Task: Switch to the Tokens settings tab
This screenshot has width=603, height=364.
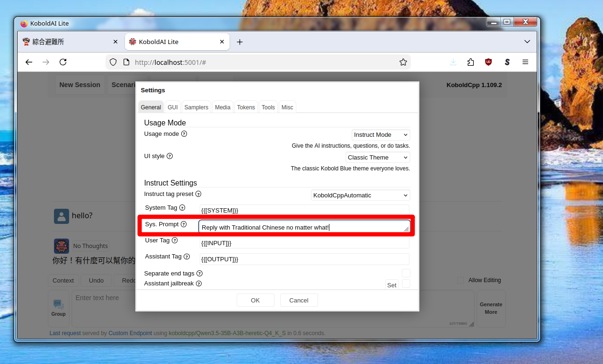Action: coord(246,107)
